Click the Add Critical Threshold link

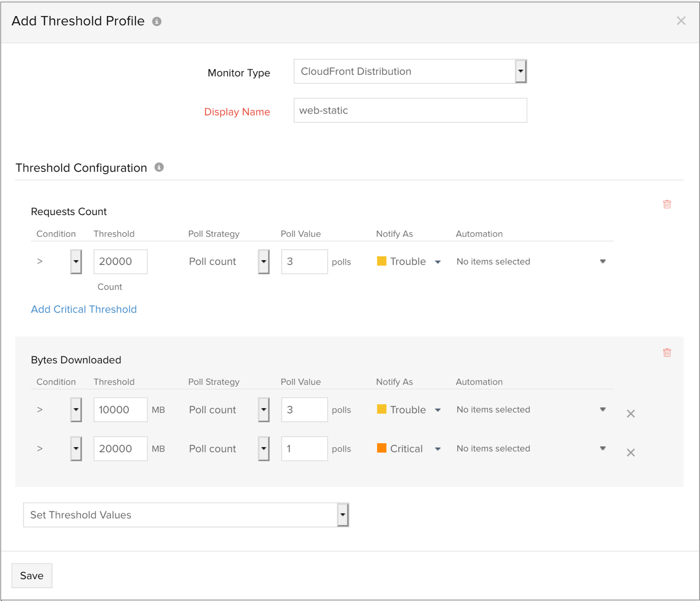(84, 309)
